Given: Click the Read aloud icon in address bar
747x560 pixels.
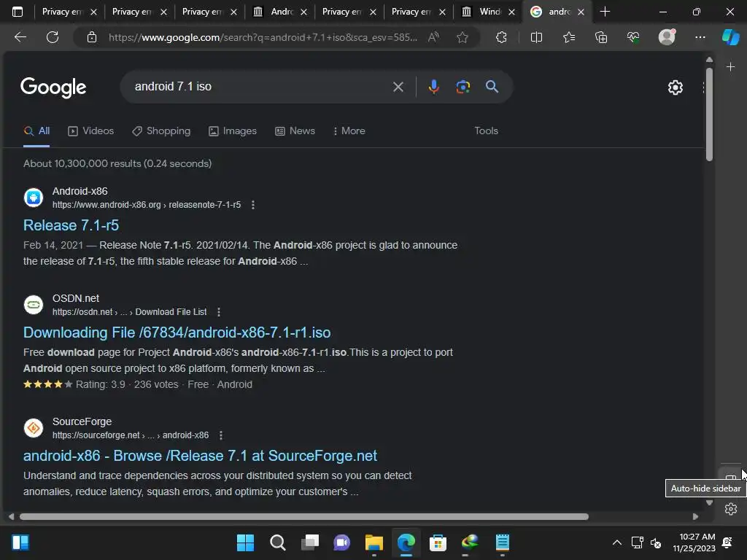Looking at the screenshot, I should coord(433,37).
